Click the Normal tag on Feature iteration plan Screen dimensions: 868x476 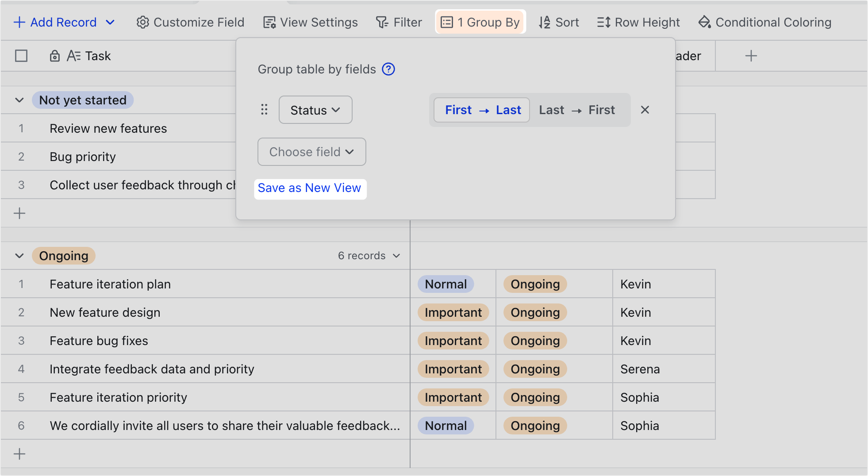pos(446,284)
